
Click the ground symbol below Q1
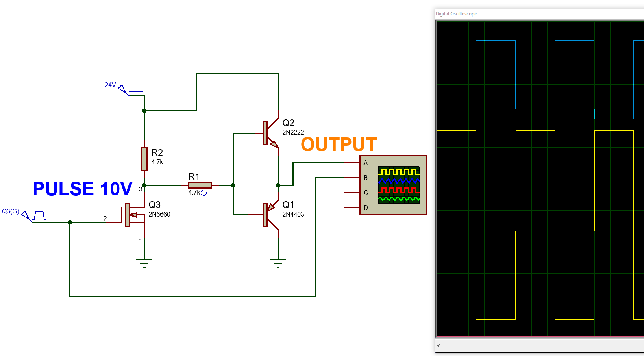pyautogui.click(x=278, y=263)
